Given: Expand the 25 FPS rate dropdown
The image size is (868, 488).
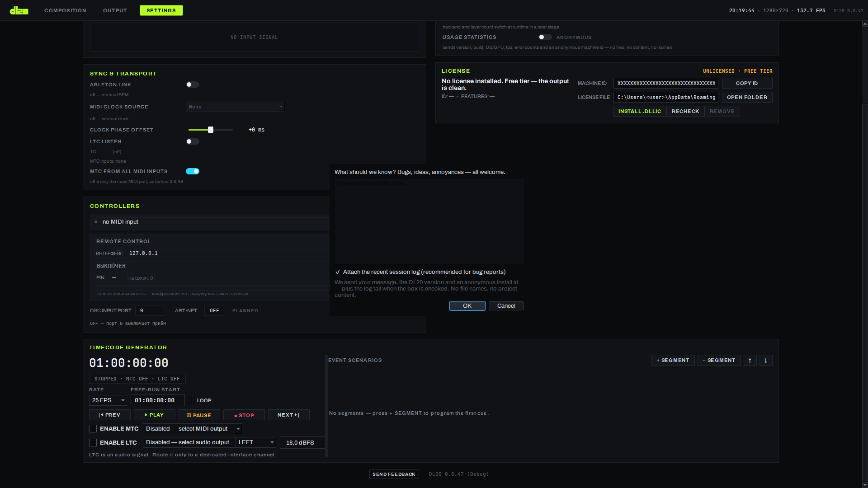Looking at the screenshot, I should 108,400.
